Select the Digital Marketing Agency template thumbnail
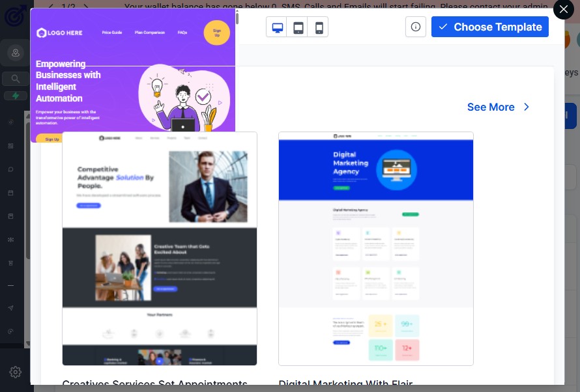The height and width of the screenshot is (392, 580). [x=376, y=248]
